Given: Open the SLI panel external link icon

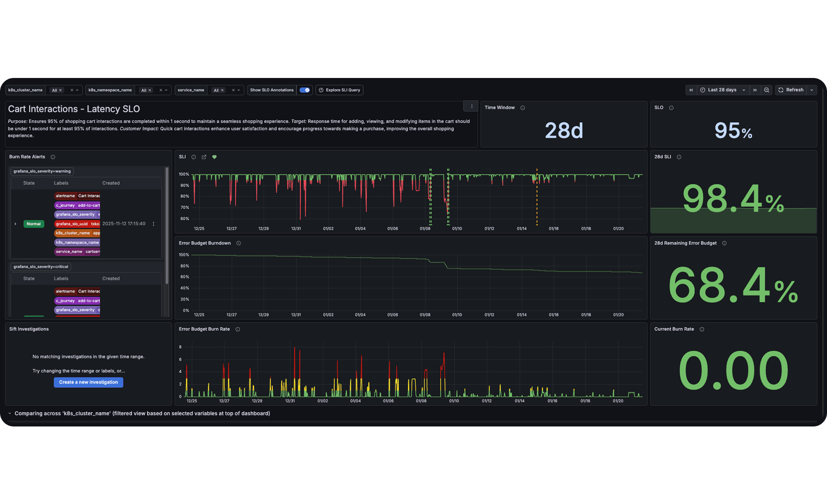Looking at the screenshot, I should coord(204,157).
